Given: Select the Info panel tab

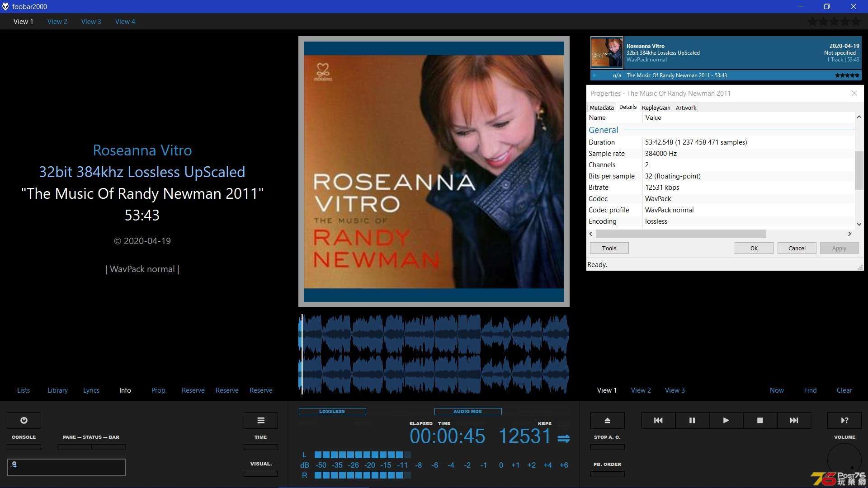Looking at the screenshot, I should pyautogui.click(x=125, y=390).
